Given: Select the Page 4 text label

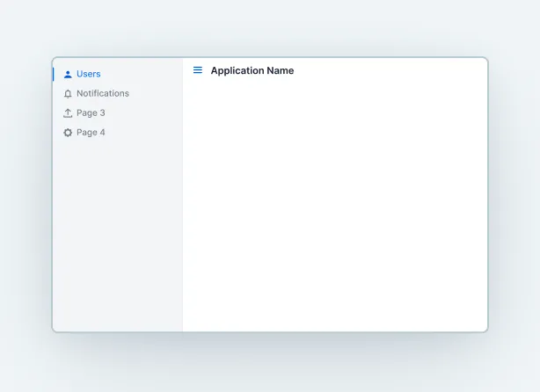Looking at the screenshot, I should tap(91, 133).
